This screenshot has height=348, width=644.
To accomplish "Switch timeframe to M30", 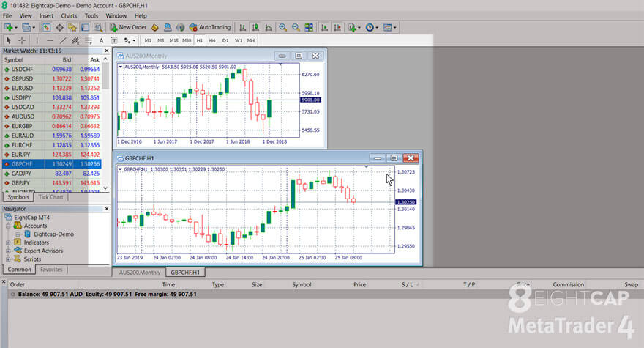I will 187,40.
